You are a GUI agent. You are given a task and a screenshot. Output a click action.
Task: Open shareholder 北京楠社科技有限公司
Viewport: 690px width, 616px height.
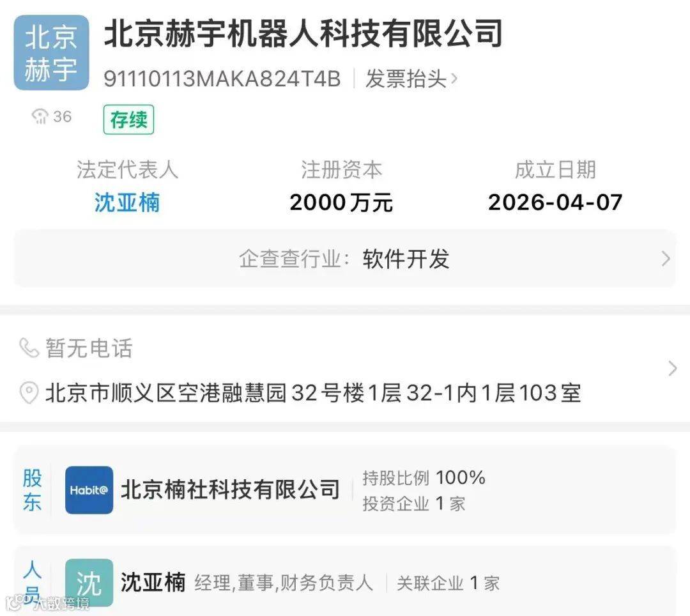pyautogui.click(x=230, y=489)
